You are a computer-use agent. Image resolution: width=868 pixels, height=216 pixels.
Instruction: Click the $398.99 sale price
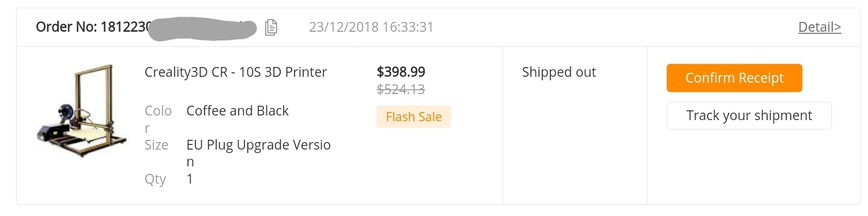click(401, 72)
